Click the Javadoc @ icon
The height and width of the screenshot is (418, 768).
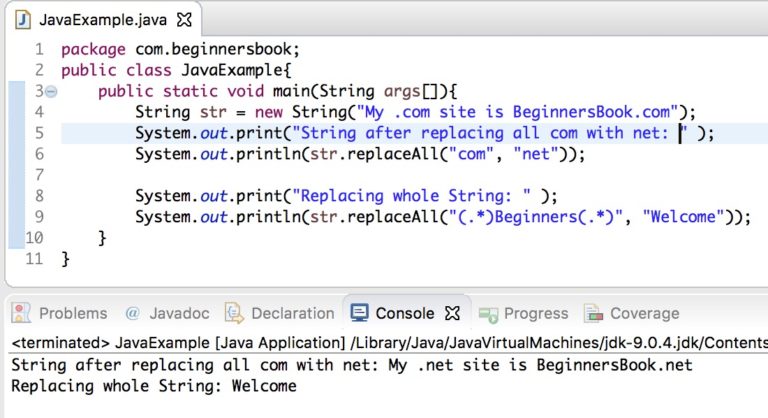pos(132,313)
